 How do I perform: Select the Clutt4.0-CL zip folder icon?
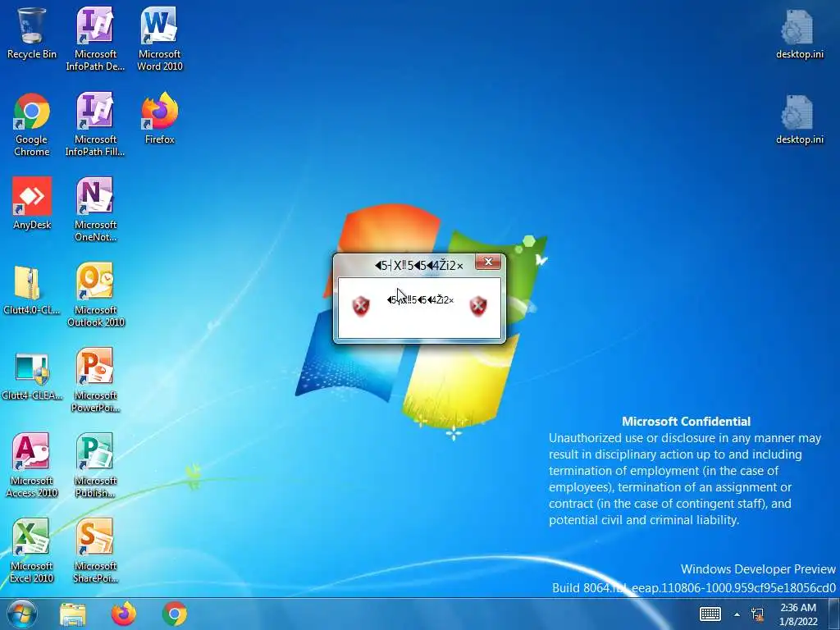coord(32,290)
